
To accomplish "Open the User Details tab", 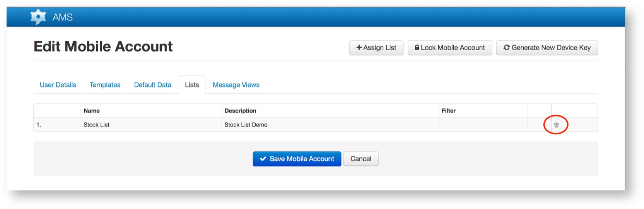I will [58, 85].
